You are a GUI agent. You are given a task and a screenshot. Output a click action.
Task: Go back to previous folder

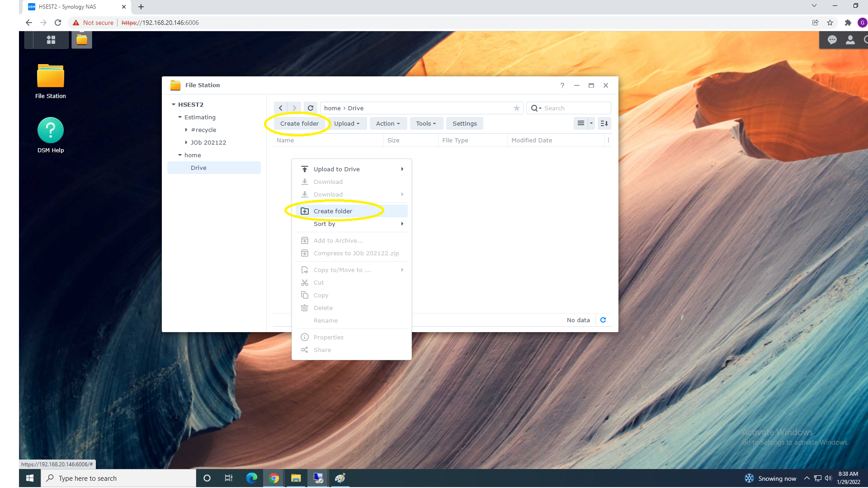tap(281, 108)
